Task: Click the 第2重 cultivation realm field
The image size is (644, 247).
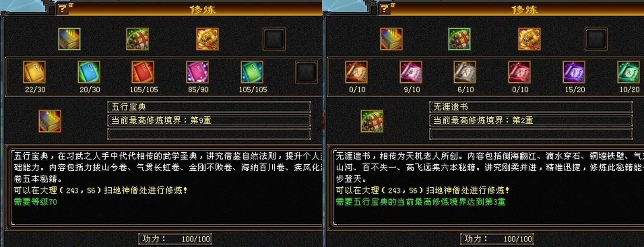Action: [531, 121]
